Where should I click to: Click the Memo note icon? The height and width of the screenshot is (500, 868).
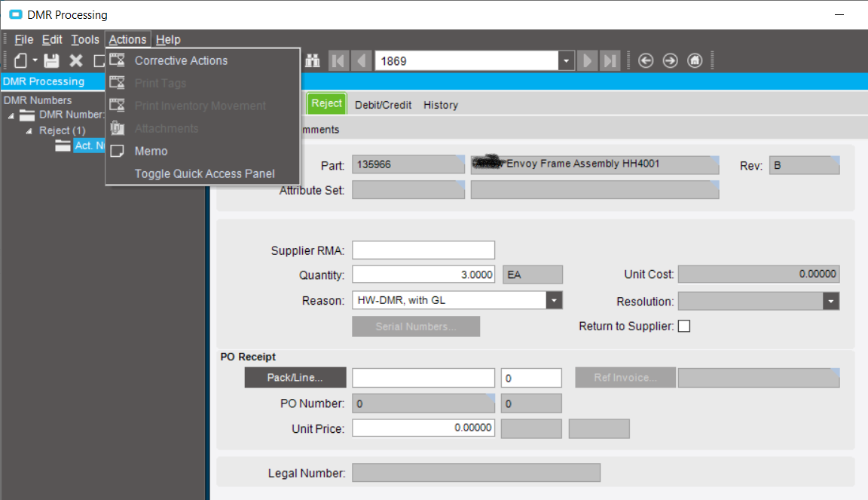(118, 151)
